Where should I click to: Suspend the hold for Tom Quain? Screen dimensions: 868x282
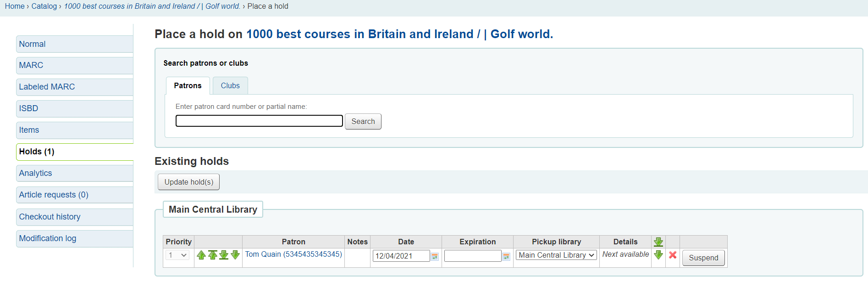(703, 258)
